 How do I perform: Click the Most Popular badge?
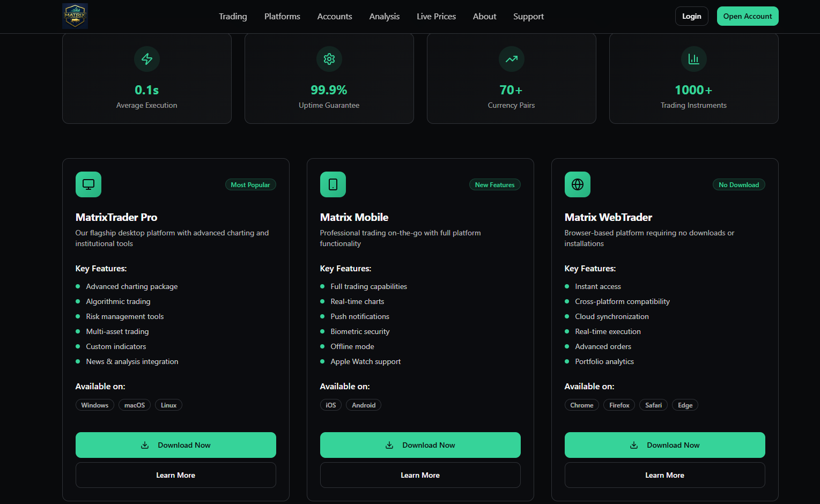[250, 185]
